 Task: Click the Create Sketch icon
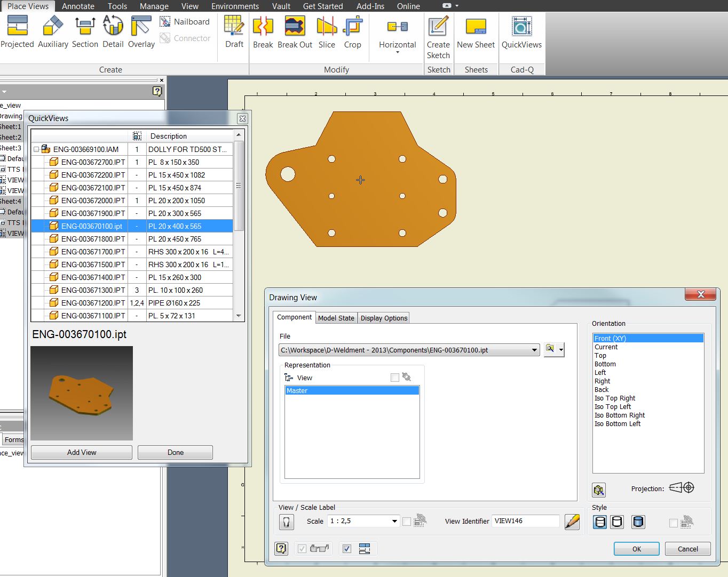438,26
